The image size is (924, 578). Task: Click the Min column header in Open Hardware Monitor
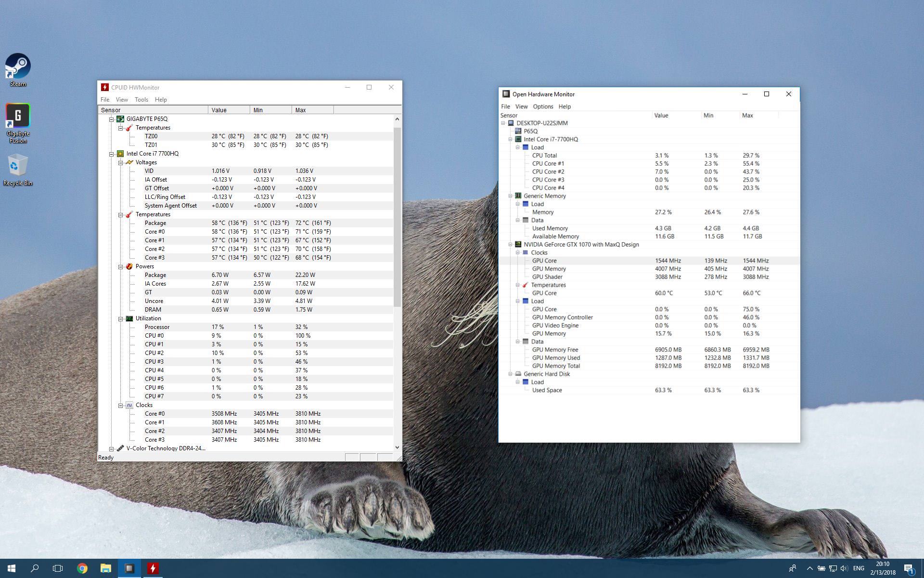[x=720, y=116]
